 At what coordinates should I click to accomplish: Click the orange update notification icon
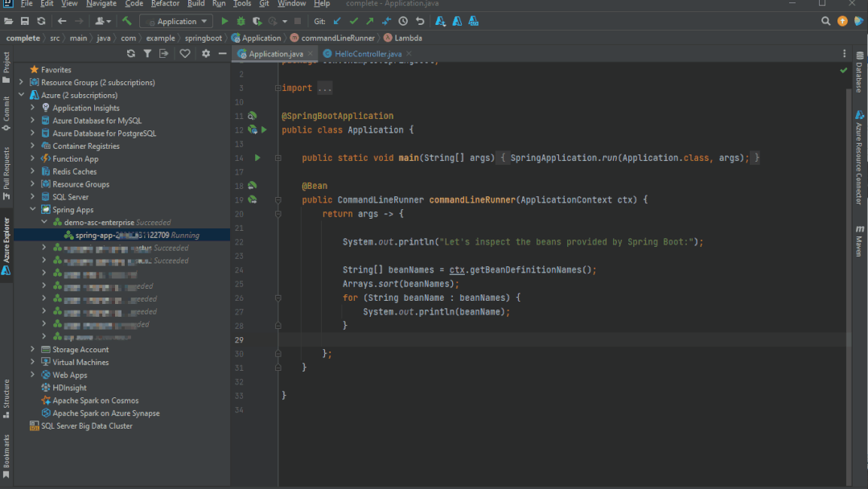point(842,21)
